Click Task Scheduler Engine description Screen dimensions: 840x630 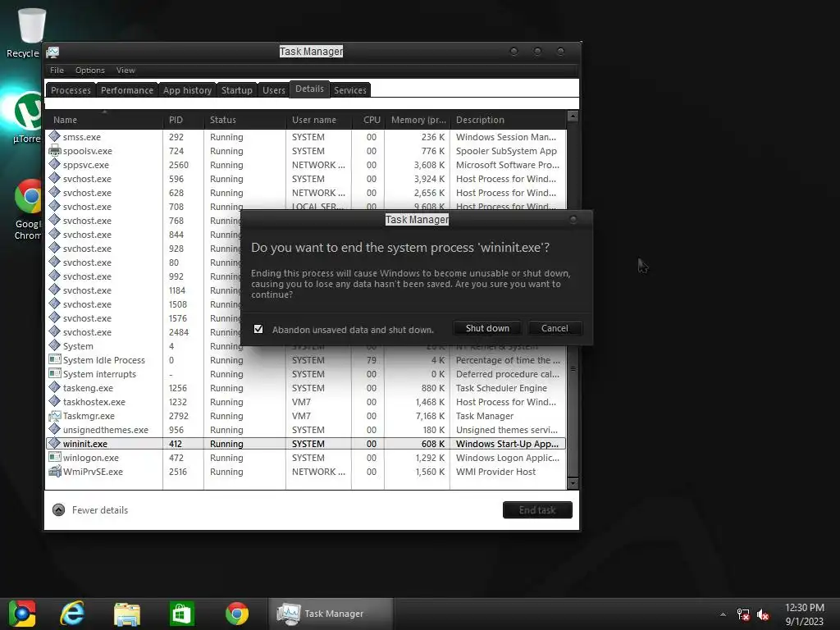click(x=501, y=388)
